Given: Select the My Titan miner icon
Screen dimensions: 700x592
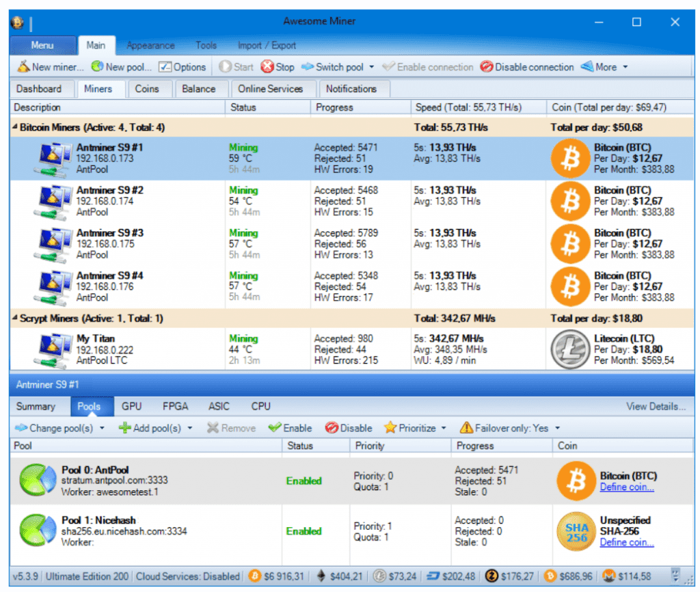Looking at the screenshot, I should (53, 350).
